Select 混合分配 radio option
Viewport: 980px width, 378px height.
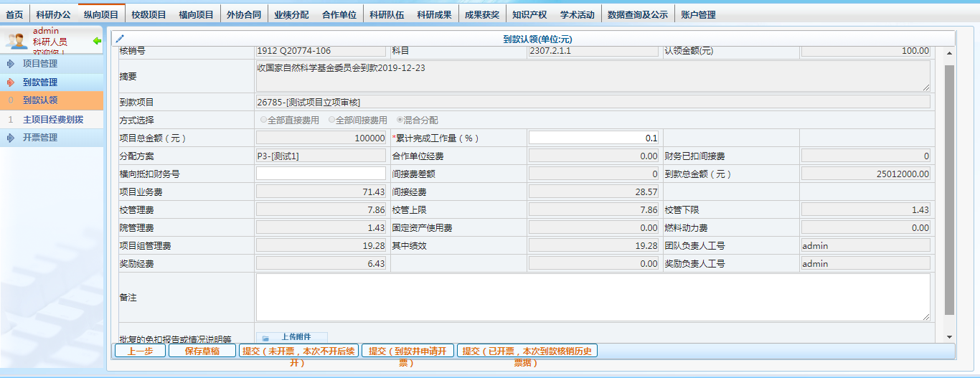click(400, 120)
